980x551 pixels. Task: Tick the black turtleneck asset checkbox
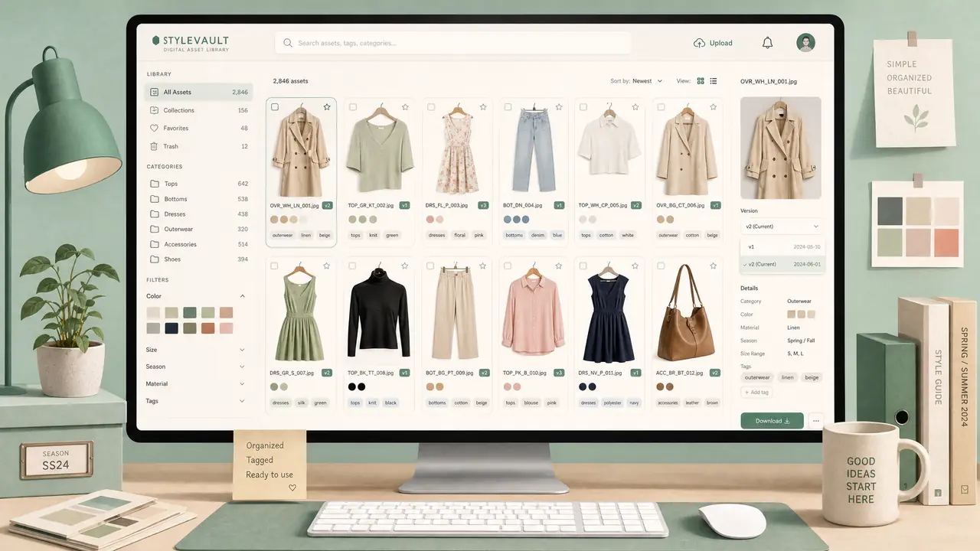353,266
